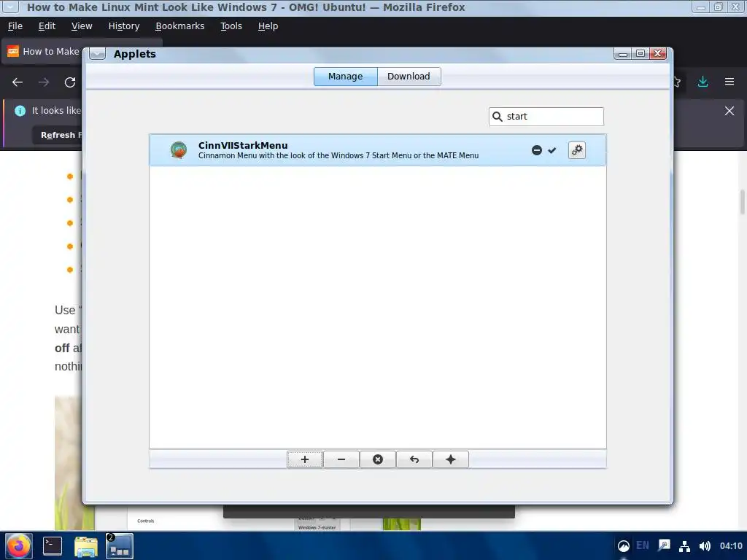Click the four-point star toolbar button
The image size is (747, 560).
point(451,459)
